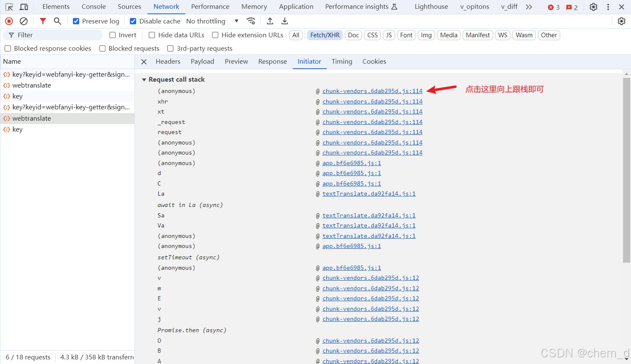Clear the network log with the clear icon
This screenshot has width=631, height=364.
pos(24,21)
